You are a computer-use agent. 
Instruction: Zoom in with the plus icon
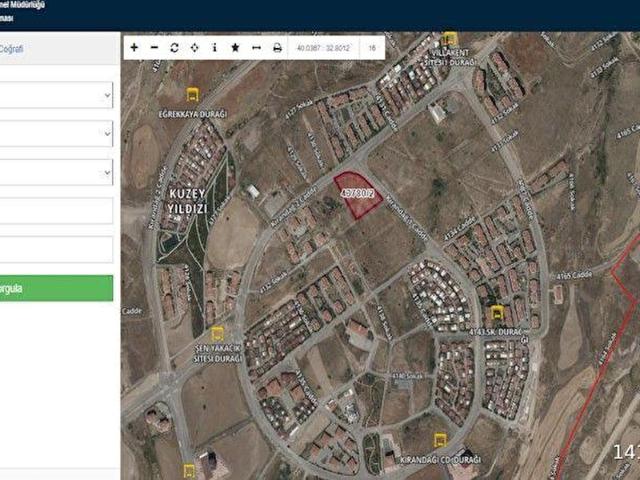(135, 47)
